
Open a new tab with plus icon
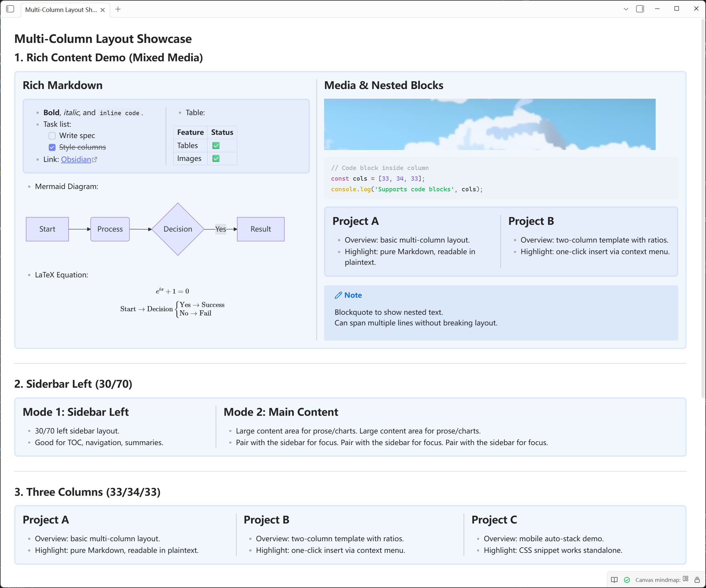click(118, 9)
